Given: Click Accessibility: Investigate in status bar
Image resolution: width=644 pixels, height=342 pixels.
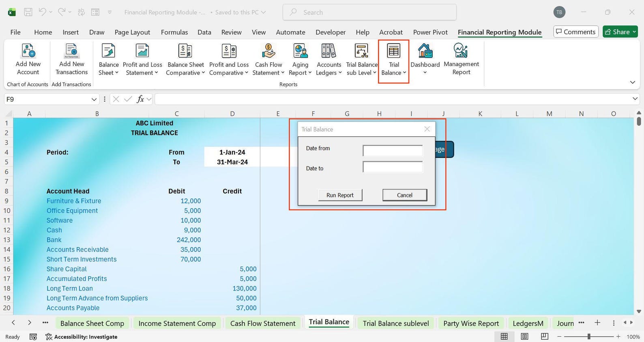Looking at the screenshot, I should click(x=82, y=337).
